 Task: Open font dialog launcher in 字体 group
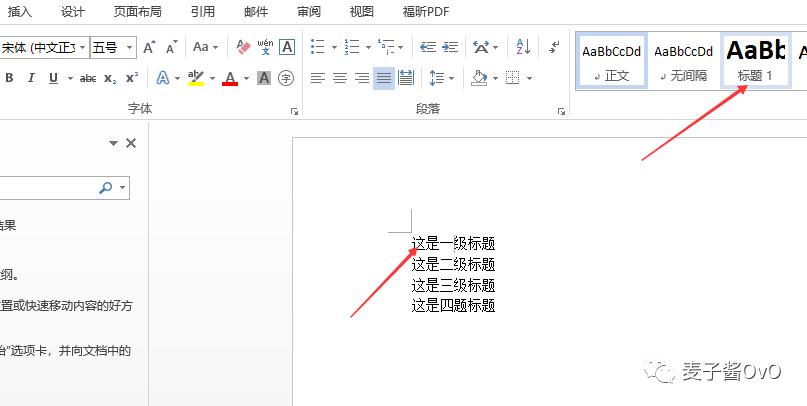coord(294,111)
